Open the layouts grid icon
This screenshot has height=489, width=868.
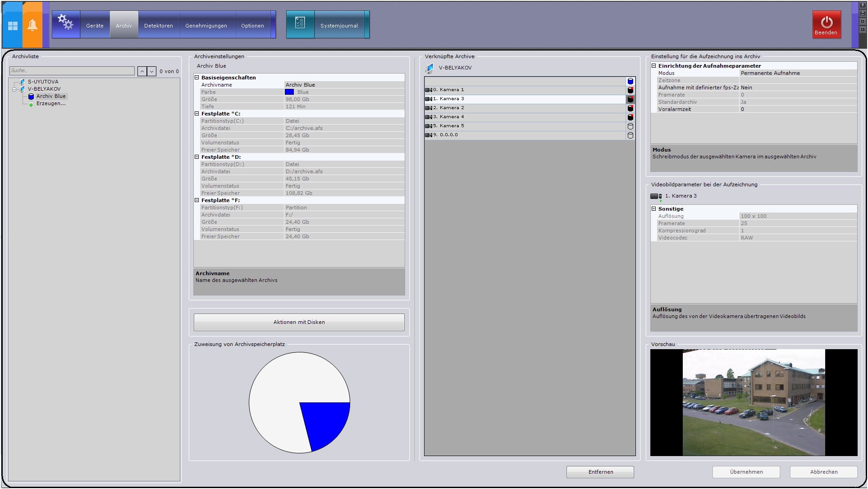13,26
